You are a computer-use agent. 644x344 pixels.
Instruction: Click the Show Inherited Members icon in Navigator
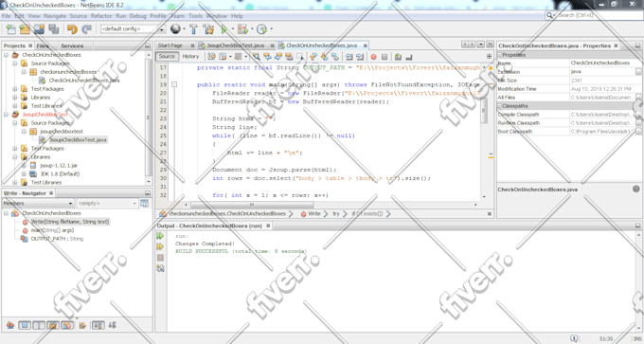10,325
